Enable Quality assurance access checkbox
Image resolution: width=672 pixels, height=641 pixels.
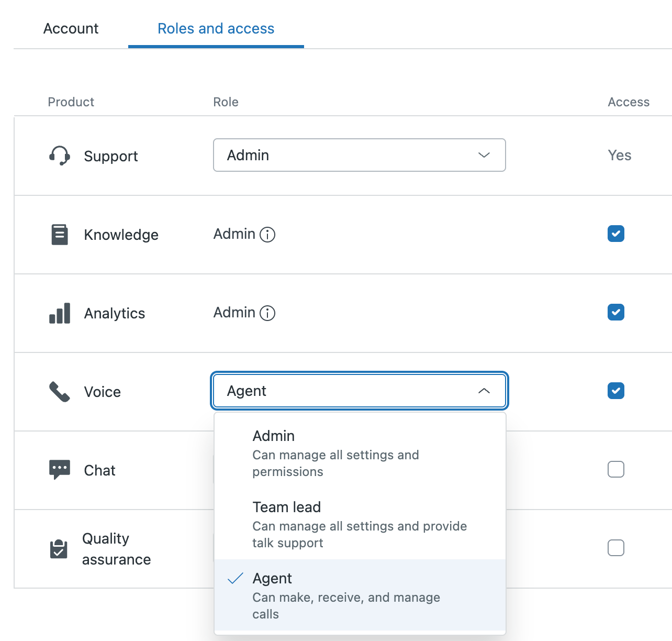click(x=616, y=548)
